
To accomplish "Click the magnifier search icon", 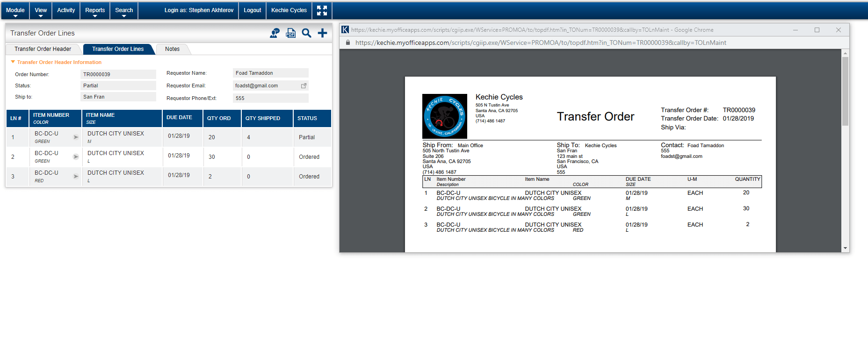I will 306,33.
